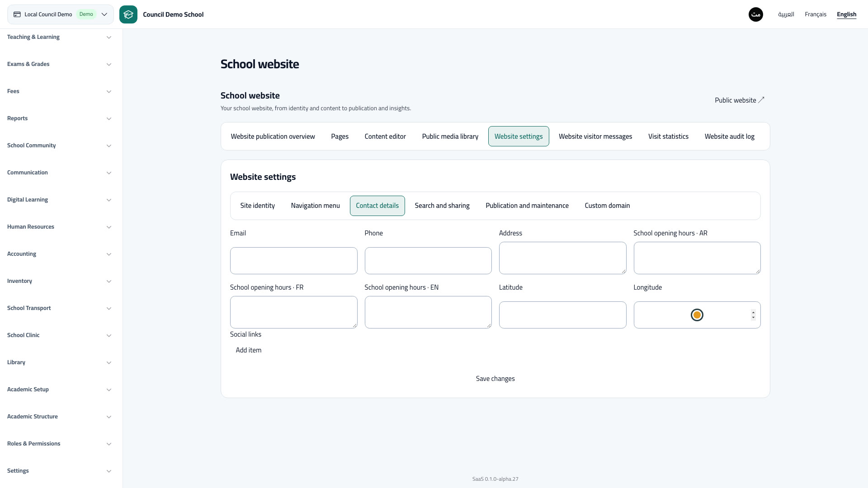Select the Custom domain sub-tab

tap(607, 206)
